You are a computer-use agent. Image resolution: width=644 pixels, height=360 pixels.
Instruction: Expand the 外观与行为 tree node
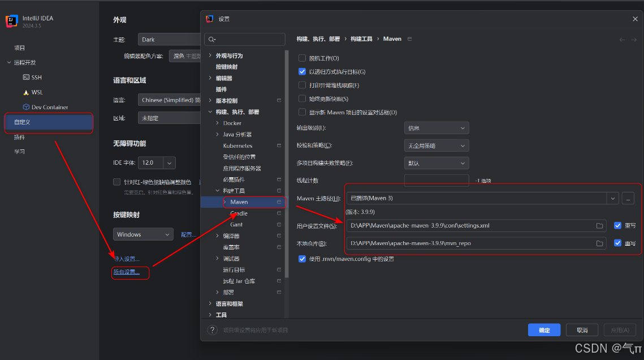click(x=210, y=55)
